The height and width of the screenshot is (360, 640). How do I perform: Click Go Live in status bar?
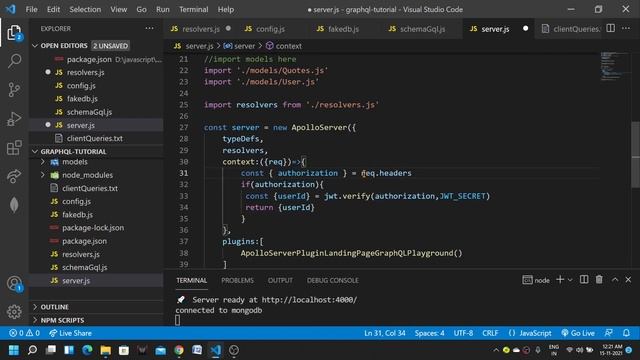(x=578, y=333)
